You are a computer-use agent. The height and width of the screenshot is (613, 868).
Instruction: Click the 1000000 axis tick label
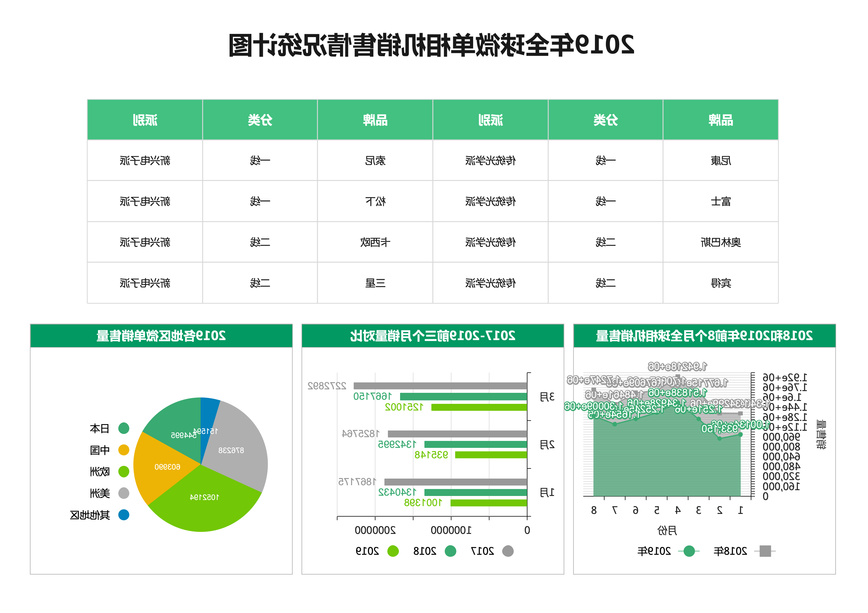pyautogui.click(x=451, y=530)
